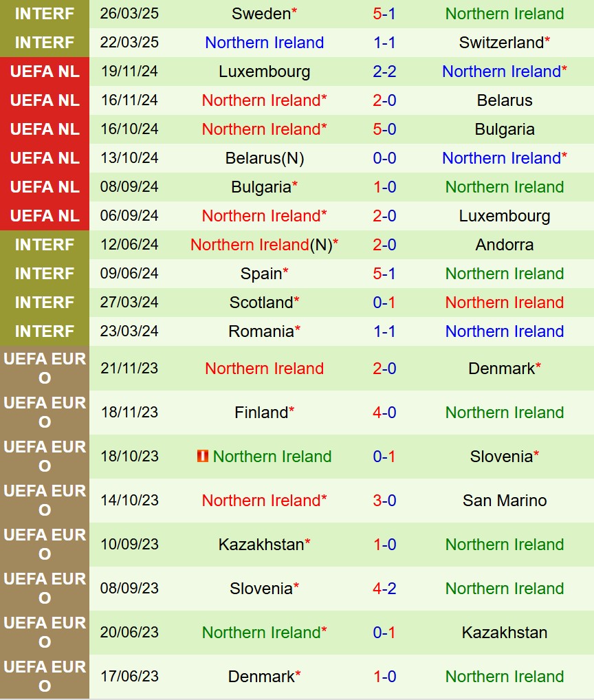
Task: Open the 5-1 score of the Sweden match
Action: tap(384, 13)
